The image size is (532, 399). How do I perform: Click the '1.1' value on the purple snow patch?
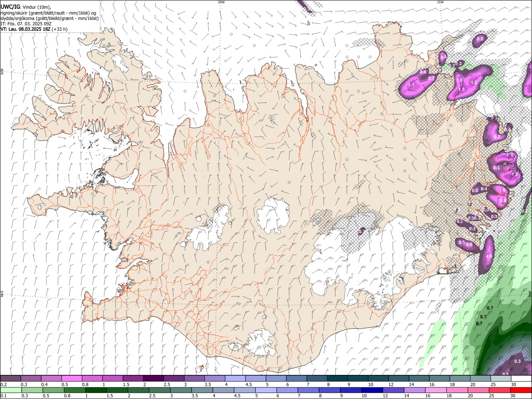411,85
